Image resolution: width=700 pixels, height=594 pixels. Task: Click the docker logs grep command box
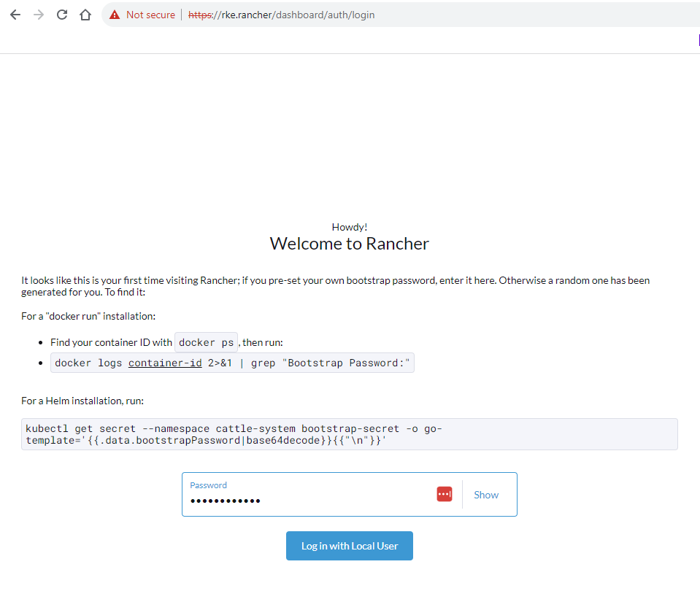click(x=232, y=363)
